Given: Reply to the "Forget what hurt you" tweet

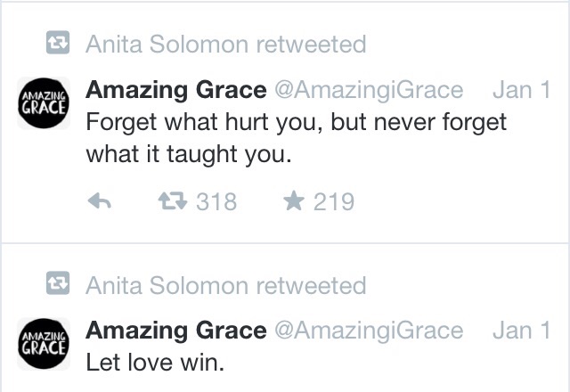Looking at the screenshot, I should point(99,201).
